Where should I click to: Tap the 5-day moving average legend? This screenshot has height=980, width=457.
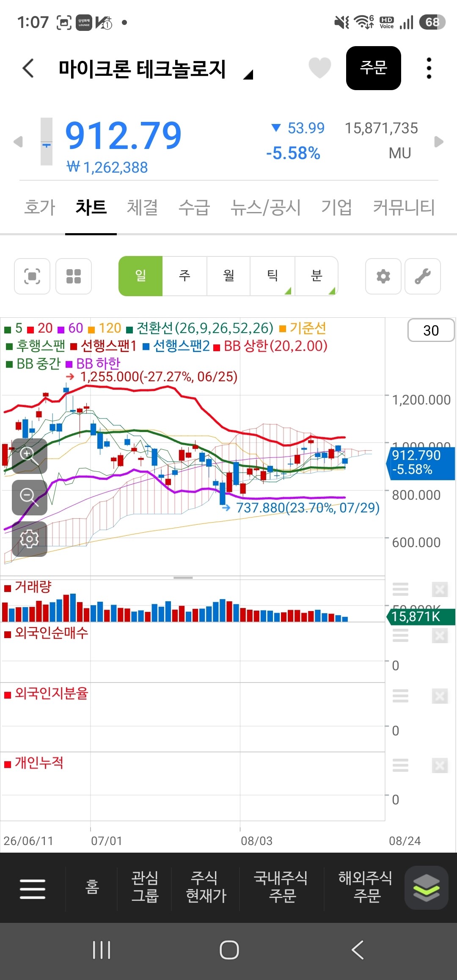[x=14, y=328]
